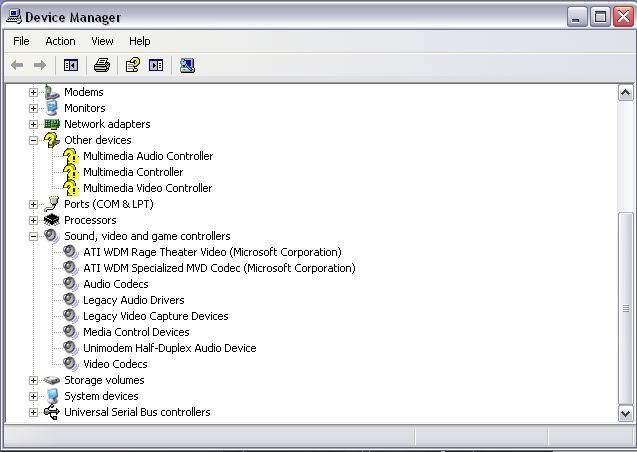Select Unimodem Half-Duplex Audio Device

click(x=170, y=348)
